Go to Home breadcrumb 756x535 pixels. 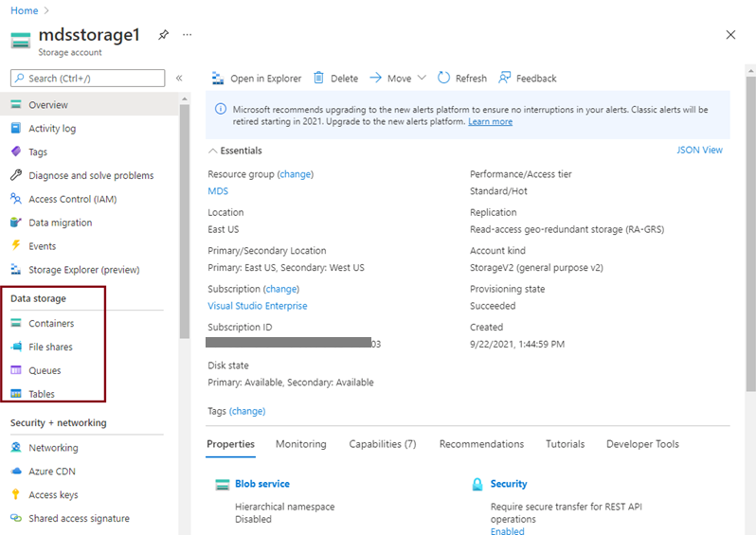coord(24,10)
